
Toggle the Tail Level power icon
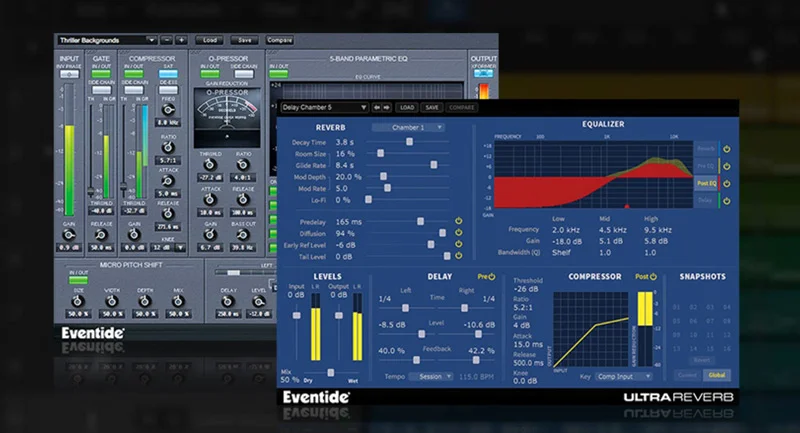coord(459,256)
